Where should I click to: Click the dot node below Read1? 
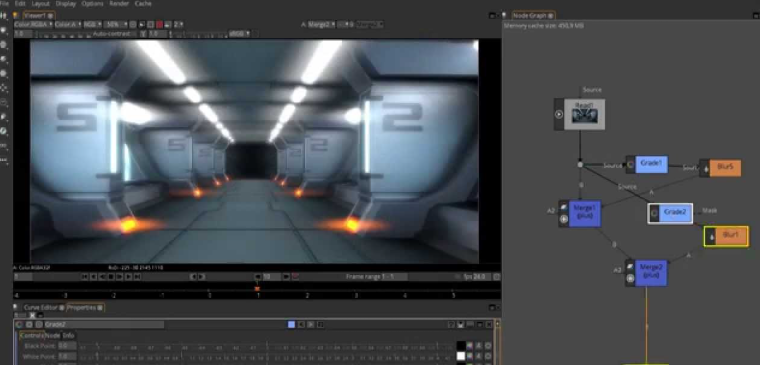click(580, 165)
